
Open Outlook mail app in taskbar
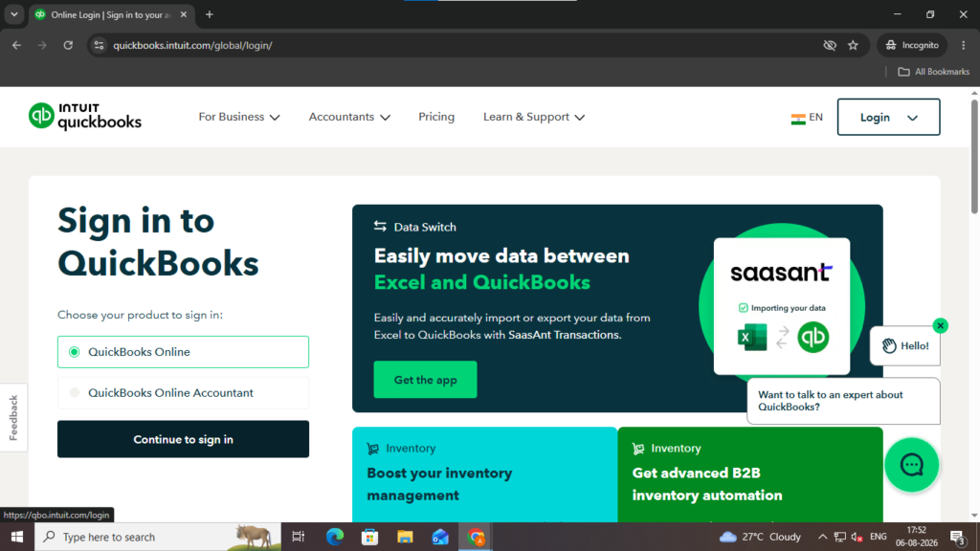(x=440, y=537)
